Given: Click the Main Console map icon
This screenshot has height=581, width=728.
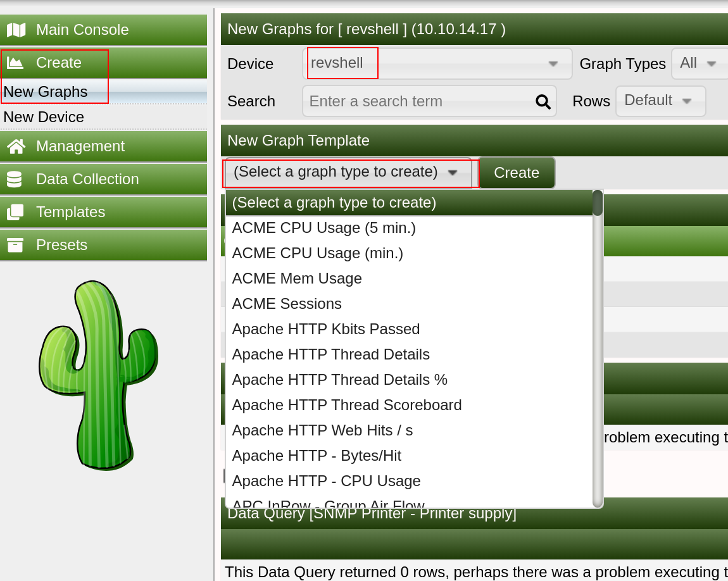Looking at the screenshot, I should [16, 30].
